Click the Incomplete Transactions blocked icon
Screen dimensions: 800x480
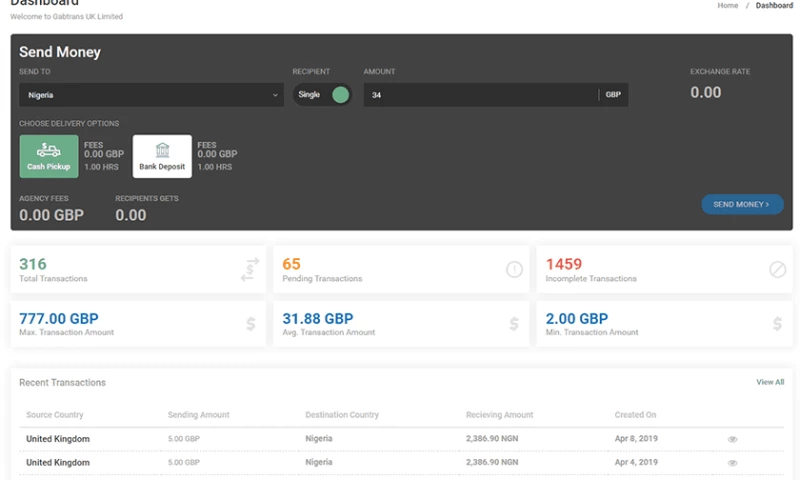coord(777,269)
